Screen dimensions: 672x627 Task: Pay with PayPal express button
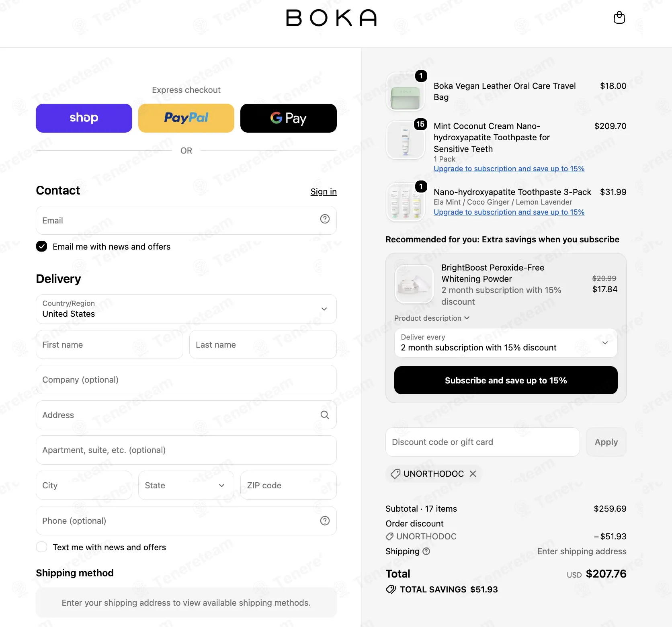[186, 118]
